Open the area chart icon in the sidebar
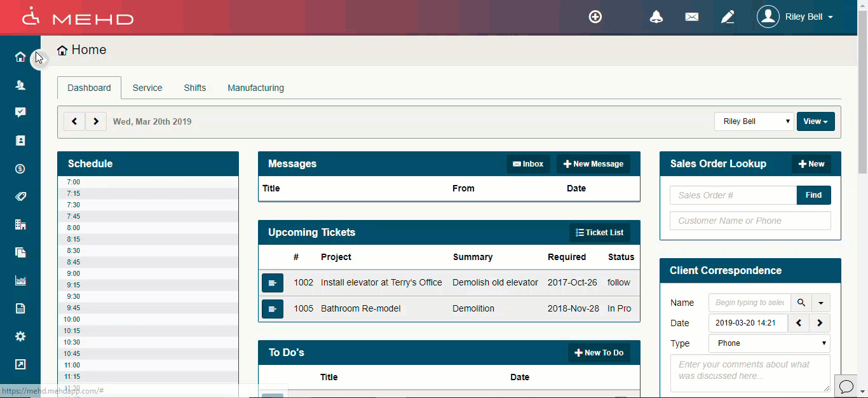Viewport: 868px width, 398px height. (x=20, y=281)
